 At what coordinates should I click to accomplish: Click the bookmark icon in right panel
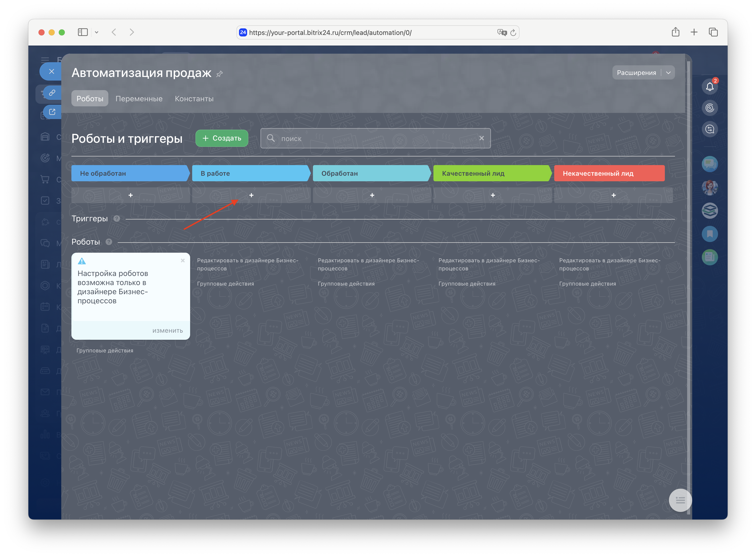[x=709, y=234]
